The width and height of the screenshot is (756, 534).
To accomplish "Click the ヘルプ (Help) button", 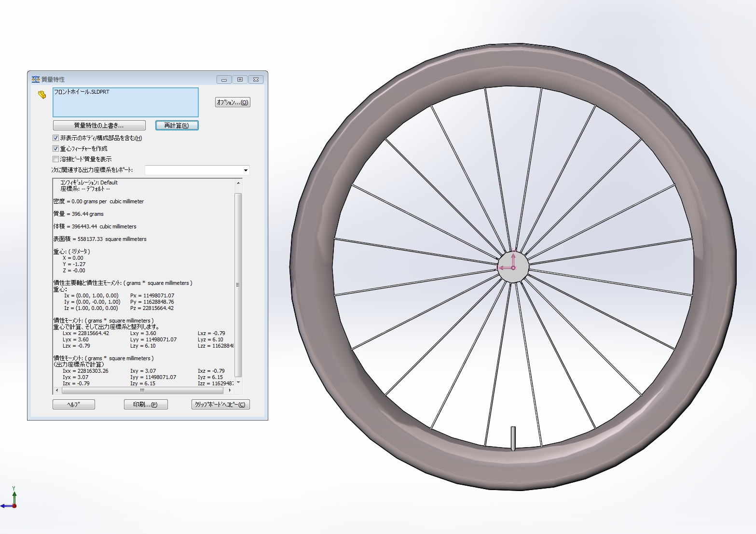I will 74,405.
